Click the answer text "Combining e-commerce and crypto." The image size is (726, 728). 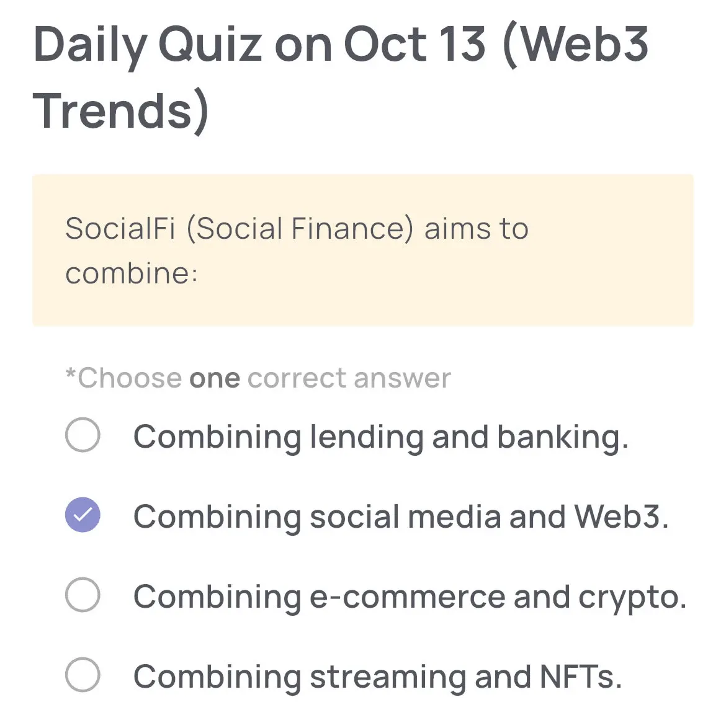[x=409, y=597]
